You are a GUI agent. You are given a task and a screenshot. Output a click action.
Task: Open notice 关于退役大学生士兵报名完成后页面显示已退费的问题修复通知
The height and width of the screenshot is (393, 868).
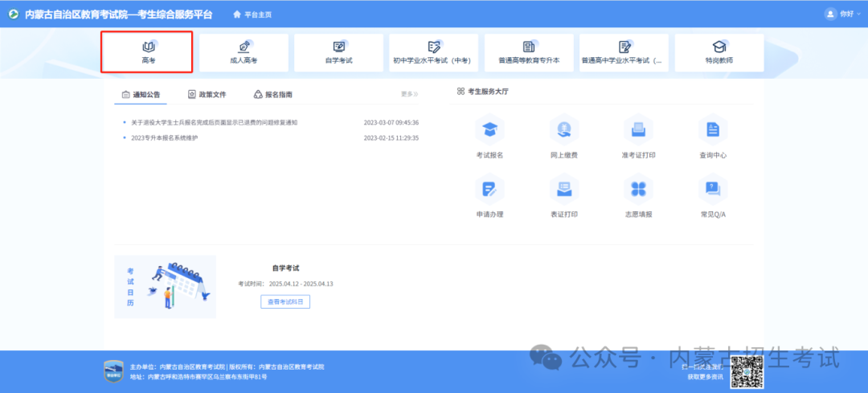coord(215,122)
